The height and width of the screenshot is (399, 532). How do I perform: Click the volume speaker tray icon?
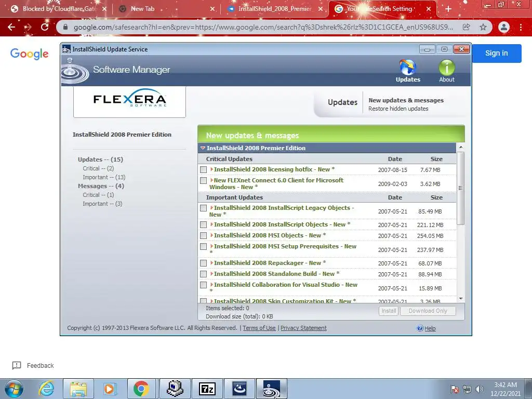point(480,389)
